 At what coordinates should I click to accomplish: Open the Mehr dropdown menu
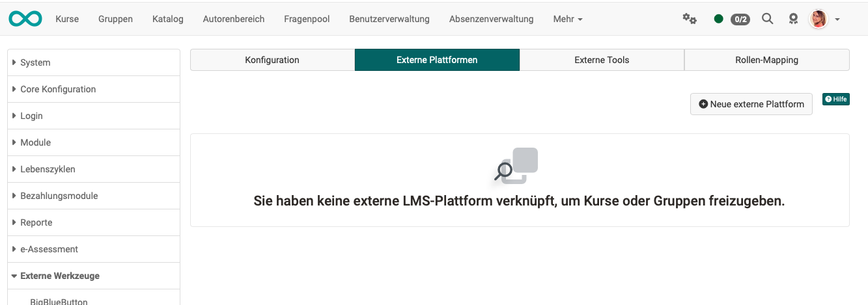(x=568, y=19)
